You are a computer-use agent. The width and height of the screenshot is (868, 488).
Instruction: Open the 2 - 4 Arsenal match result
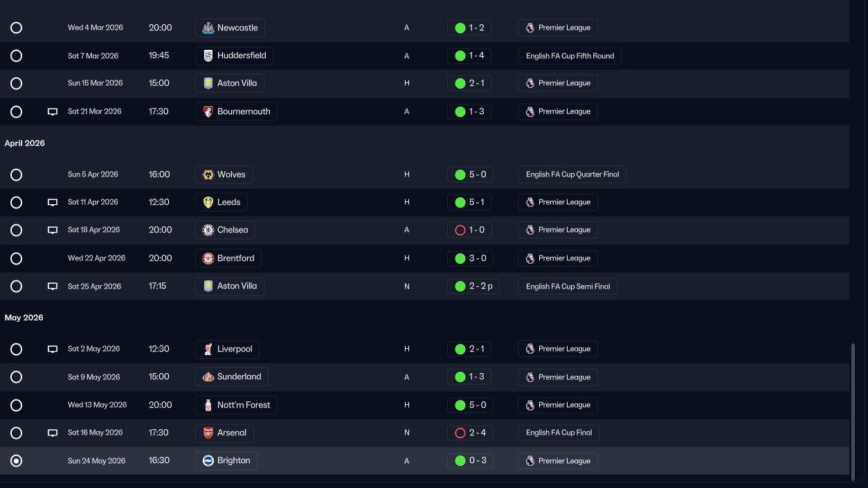[x=470, y=433]
